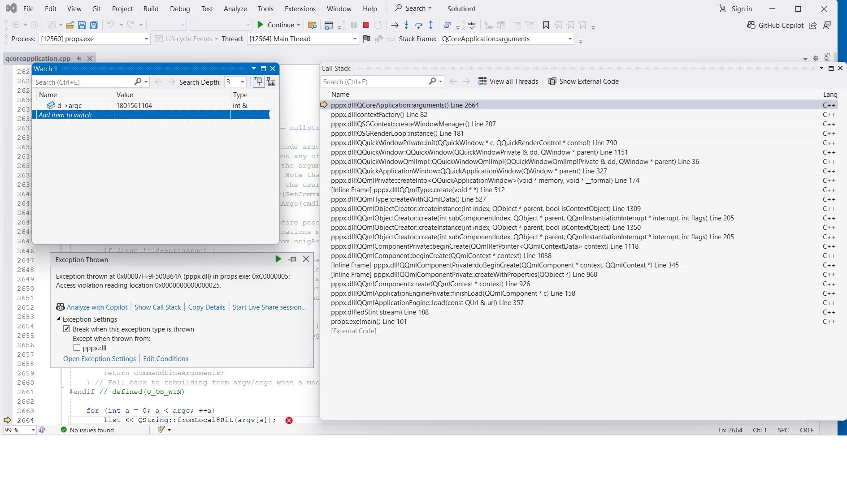Check the pppx.dll exception exclusion checkbox
This screenshot has height=504, width=847.
77,348
